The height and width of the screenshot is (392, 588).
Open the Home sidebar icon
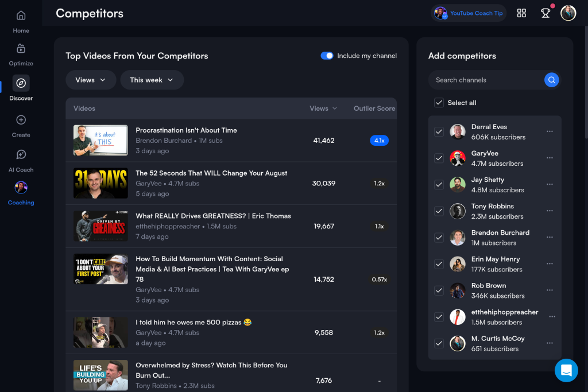[x=21, y=15]
